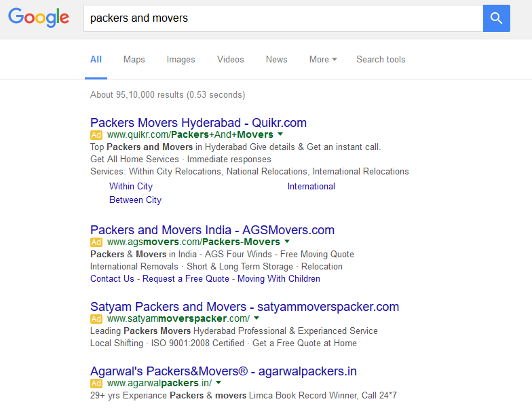Click Leading Packers Movers Hyderabad description line
Screen dimensions: 532x410
(x=233, y=331)
